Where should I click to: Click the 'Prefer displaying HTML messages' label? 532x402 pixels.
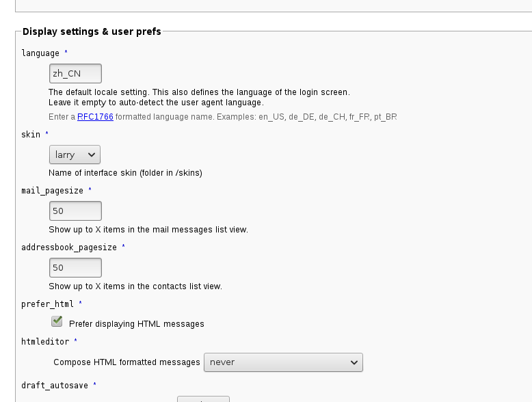136,323
